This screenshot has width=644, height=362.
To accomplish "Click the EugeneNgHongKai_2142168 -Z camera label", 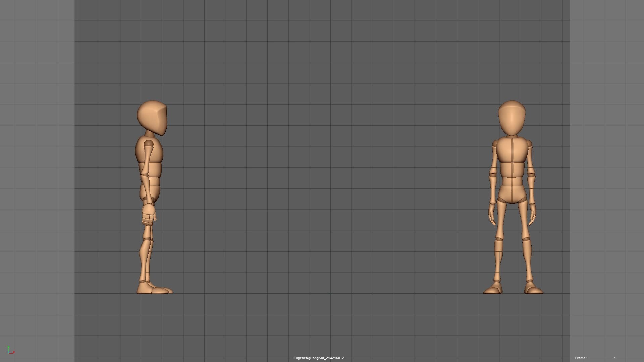I will [x=319, y=358].
